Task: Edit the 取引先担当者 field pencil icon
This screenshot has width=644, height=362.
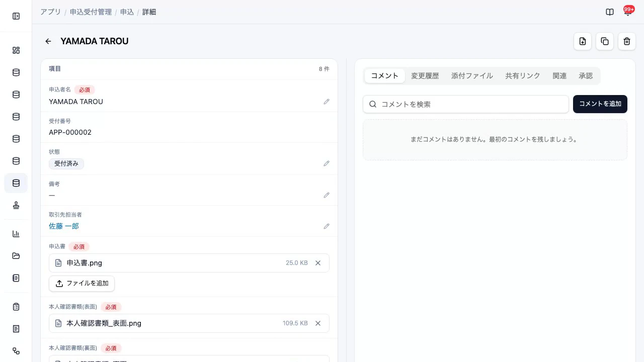Action: point(327,226)
